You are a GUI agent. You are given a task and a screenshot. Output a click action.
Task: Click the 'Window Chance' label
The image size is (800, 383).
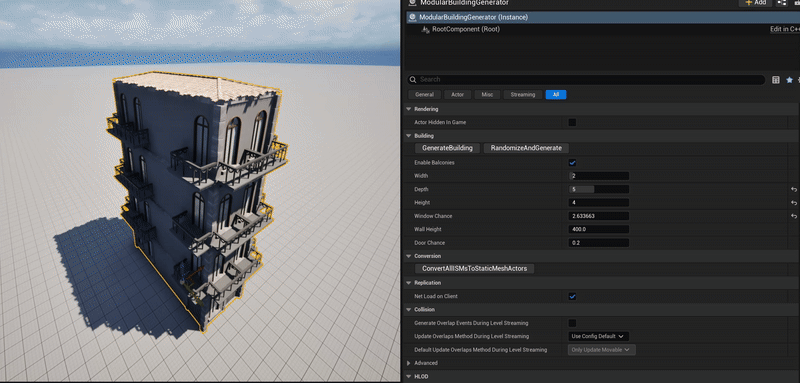click(433, 216)
